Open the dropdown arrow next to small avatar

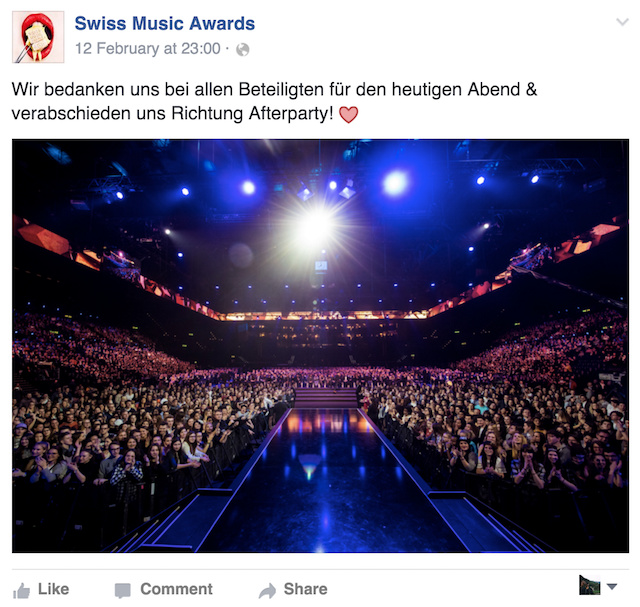pos(611,587)
